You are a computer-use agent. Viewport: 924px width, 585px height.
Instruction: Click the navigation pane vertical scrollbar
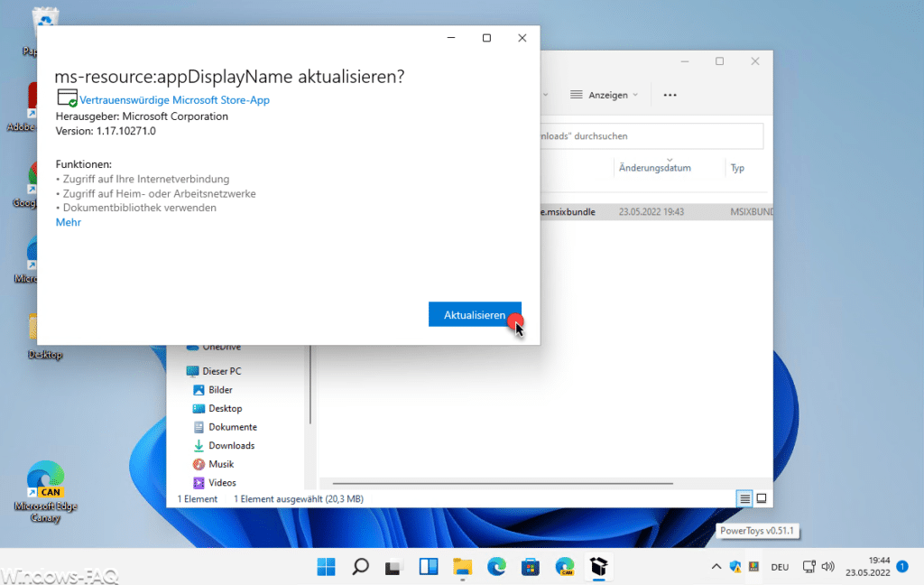(310, 385)
